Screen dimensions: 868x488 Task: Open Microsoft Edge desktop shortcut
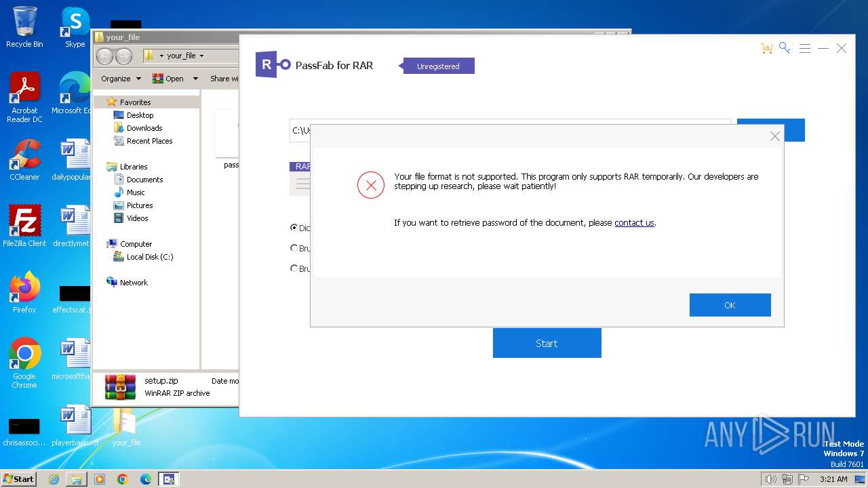[71, 93]
